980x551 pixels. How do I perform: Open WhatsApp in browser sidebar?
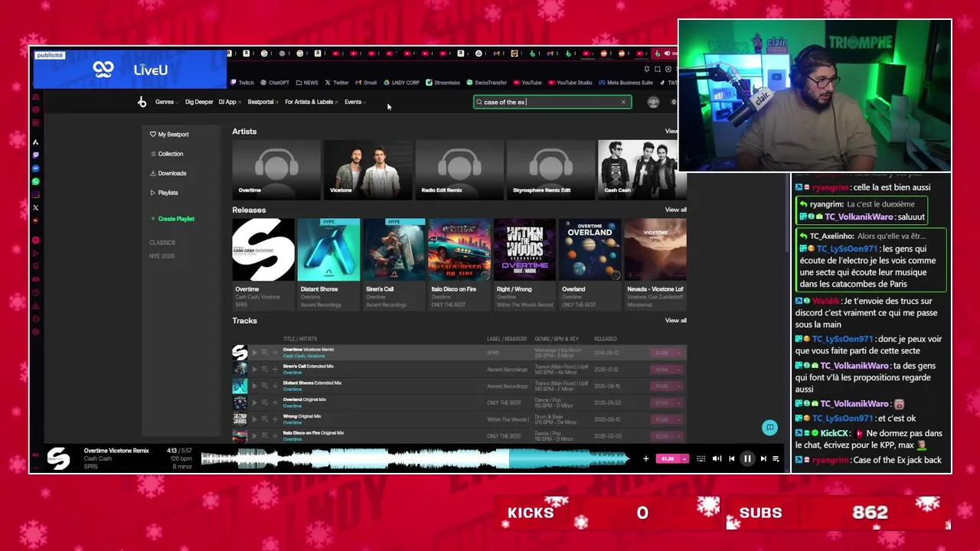pyautogui.click(x=35, y=181)
